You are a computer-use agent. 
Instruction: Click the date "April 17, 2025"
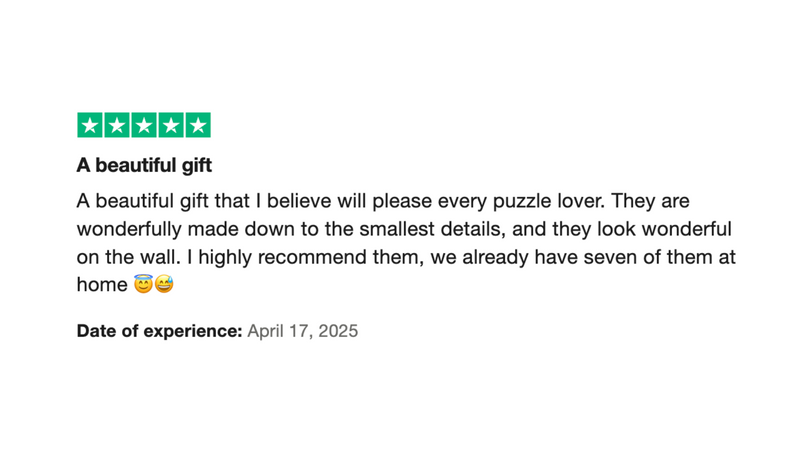tap(302, 331)
